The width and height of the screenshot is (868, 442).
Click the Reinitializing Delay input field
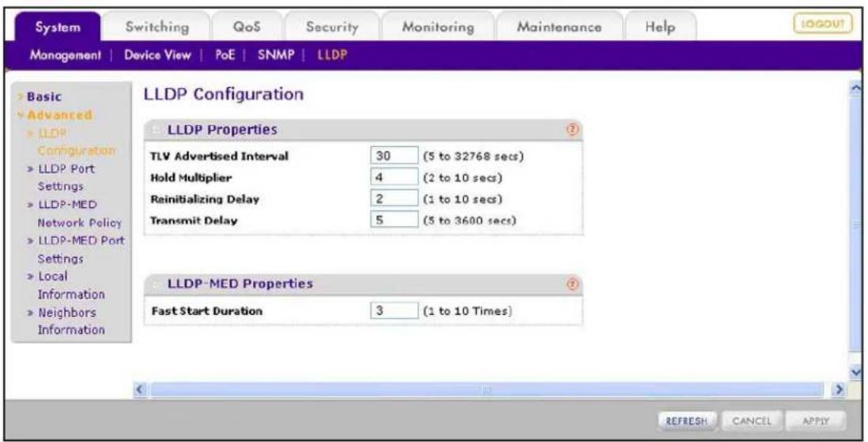pos(394,198)
